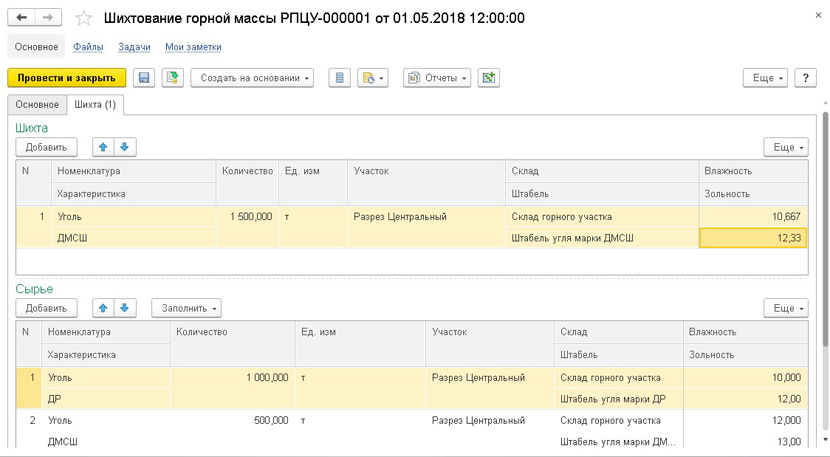830x457 pixels.
Task: Expand the Заполнить dropdown in Сырье
Action: pyautogui.click(x=187, y=308)
